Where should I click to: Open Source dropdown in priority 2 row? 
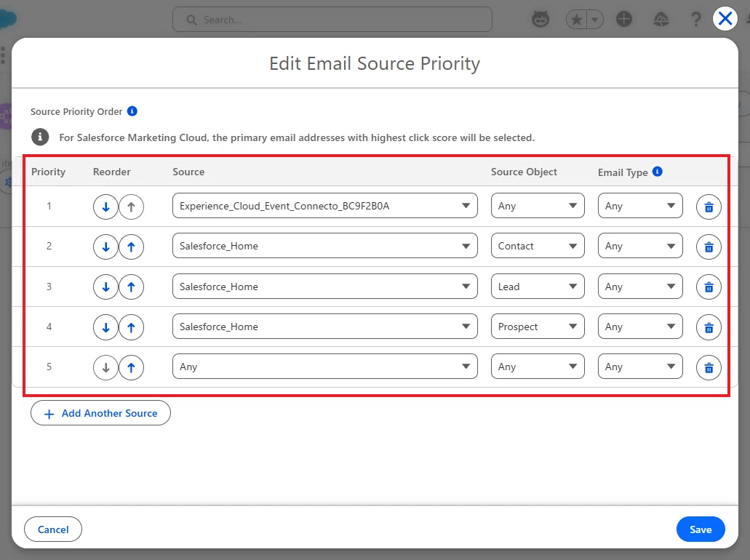pyautogui.click(x=324, y=246)
